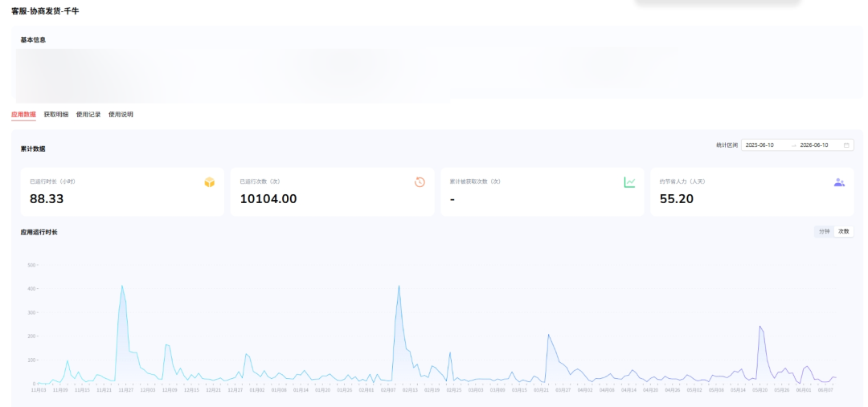Click the yellow cube icon on the runtime hours card
This screenshot has height=407, width=868.
pyautogui.click(x=209, y=182)
